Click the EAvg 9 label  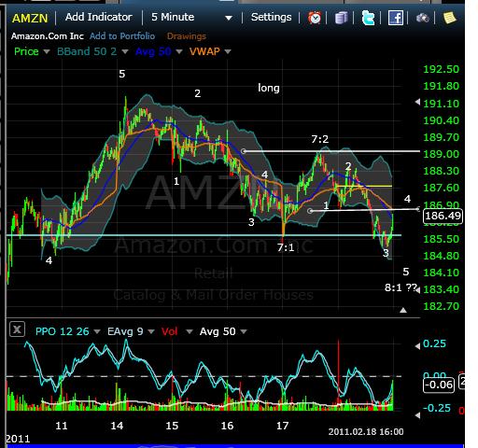tap(125, 331)
